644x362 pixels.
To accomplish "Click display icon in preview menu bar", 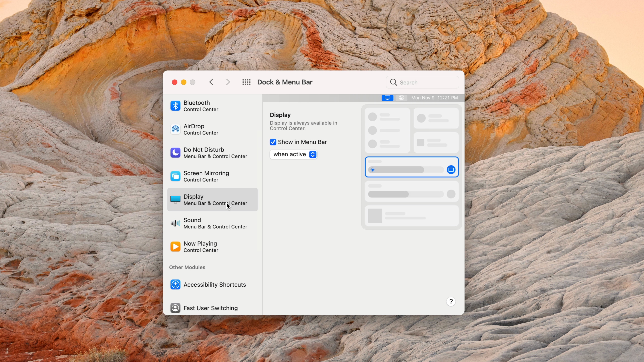I will click(x=387, y=98).
